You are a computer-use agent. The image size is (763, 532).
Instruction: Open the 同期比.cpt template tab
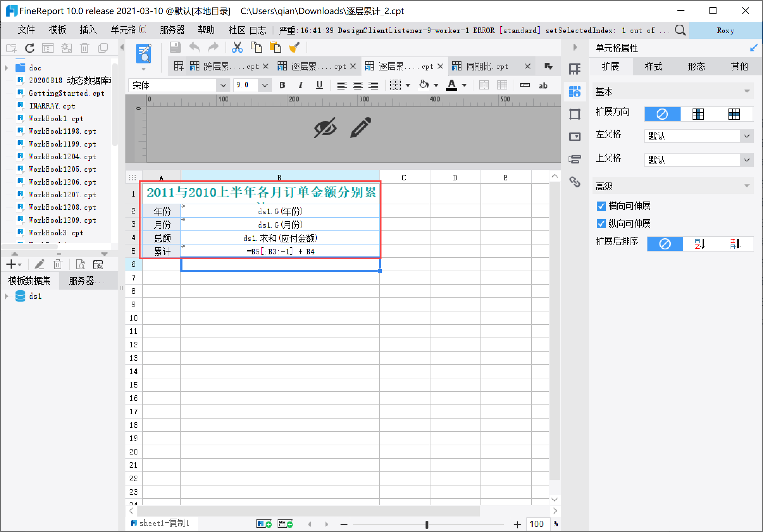487,67
